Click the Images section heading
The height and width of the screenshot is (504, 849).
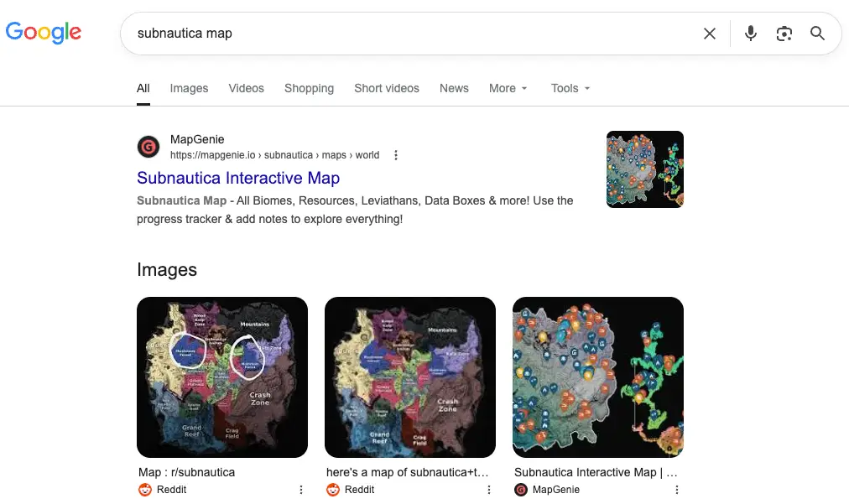coord(167,269)
